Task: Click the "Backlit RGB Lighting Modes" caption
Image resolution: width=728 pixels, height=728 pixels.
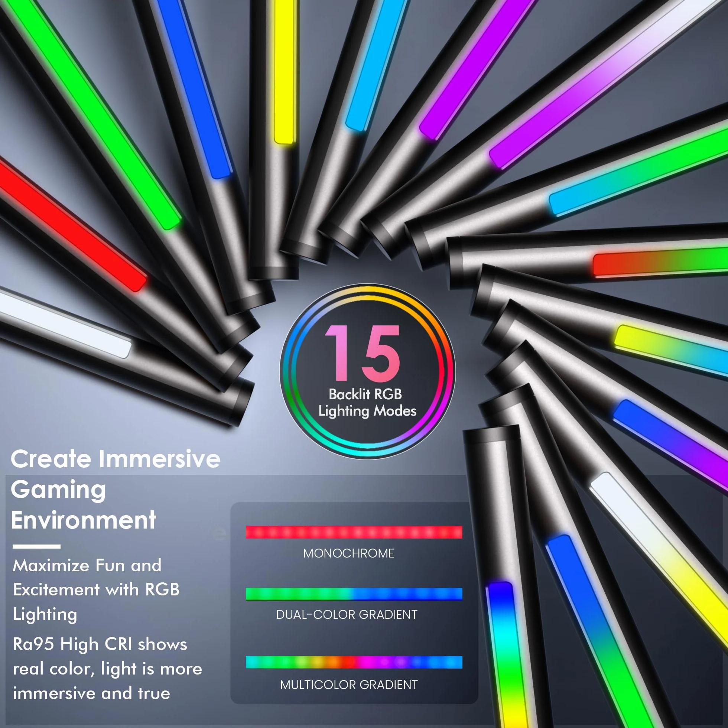Action: coord(367,403)
